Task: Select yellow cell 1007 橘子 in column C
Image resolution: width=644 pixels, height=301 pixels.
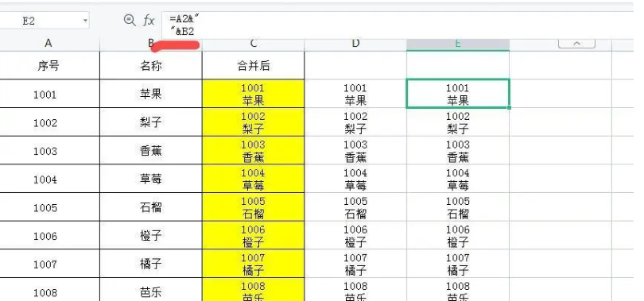Action: tap(254, 264)
